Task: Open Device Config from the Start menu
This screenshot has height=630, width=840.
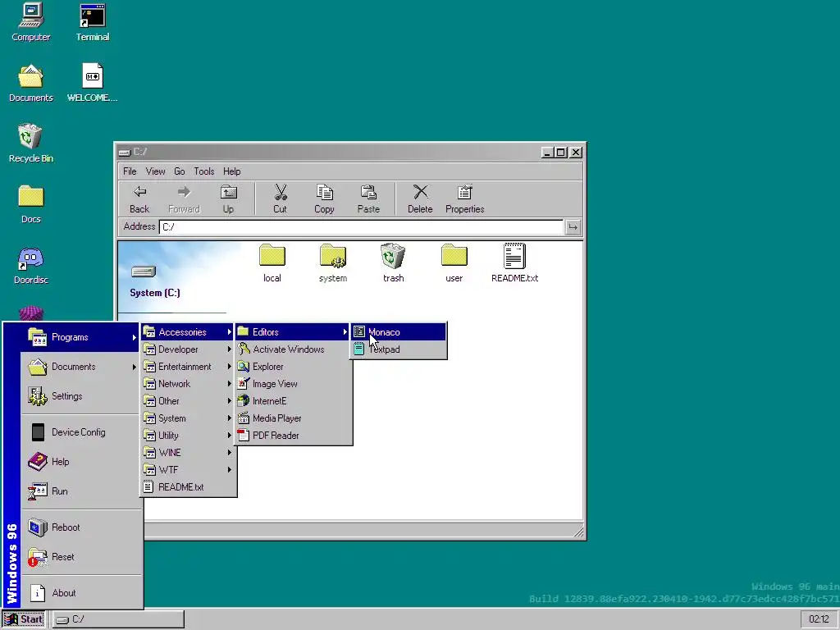Action: coord(81,431)
